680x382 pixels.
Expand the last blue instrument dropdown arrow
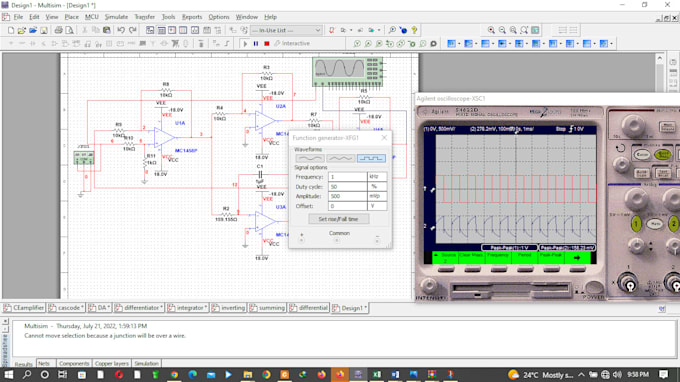[x=611, y=44]
